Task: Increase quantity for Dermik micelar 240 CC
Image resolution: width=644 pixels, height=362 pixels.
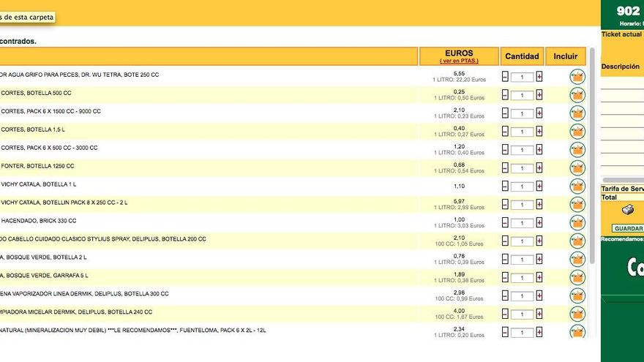Action: (539, 314)
